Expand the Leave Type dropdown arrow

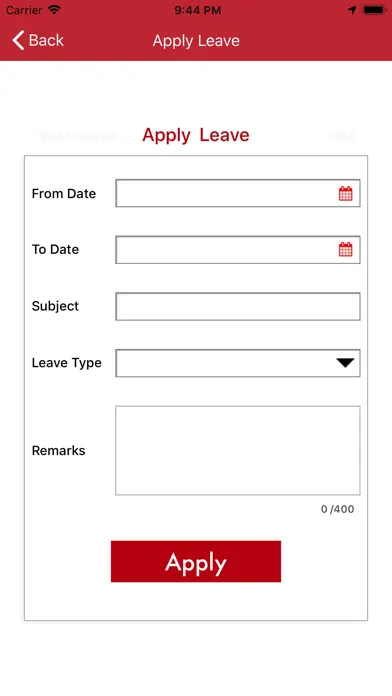[345, 363]
